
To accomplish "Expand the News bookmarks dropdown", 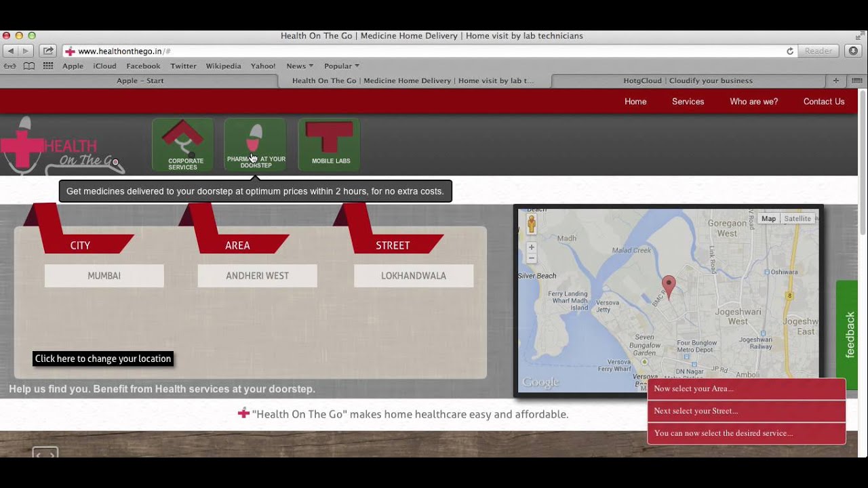I will 300,66.
